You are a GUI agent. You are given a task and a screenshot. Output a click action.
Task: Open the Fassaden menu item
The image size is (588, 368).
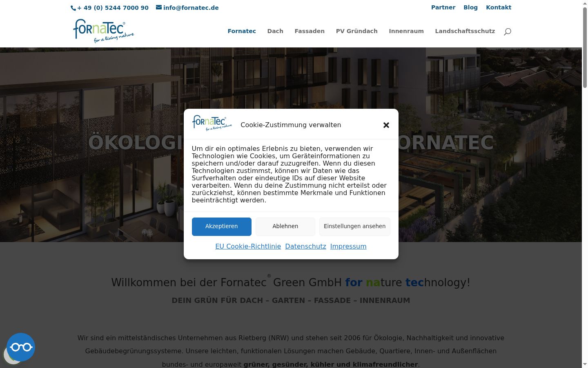[x=310, y=31]
